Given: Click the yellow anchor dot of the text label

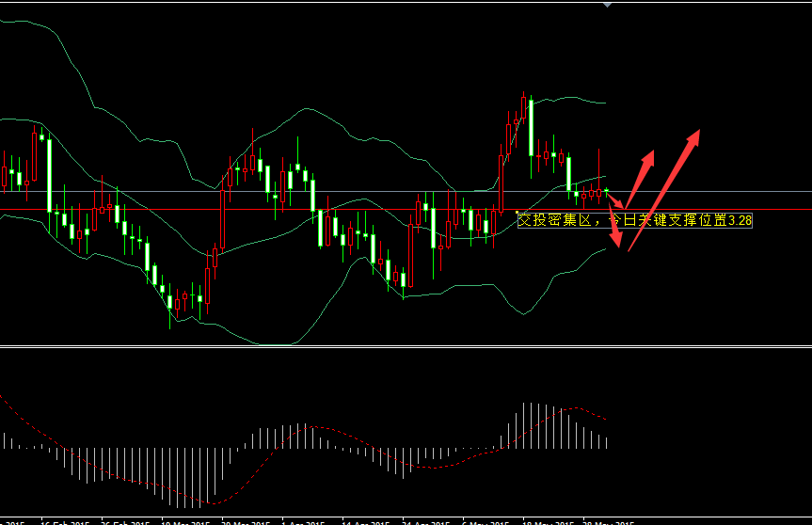Looking at the screenshot, I should tap(517, 212).
